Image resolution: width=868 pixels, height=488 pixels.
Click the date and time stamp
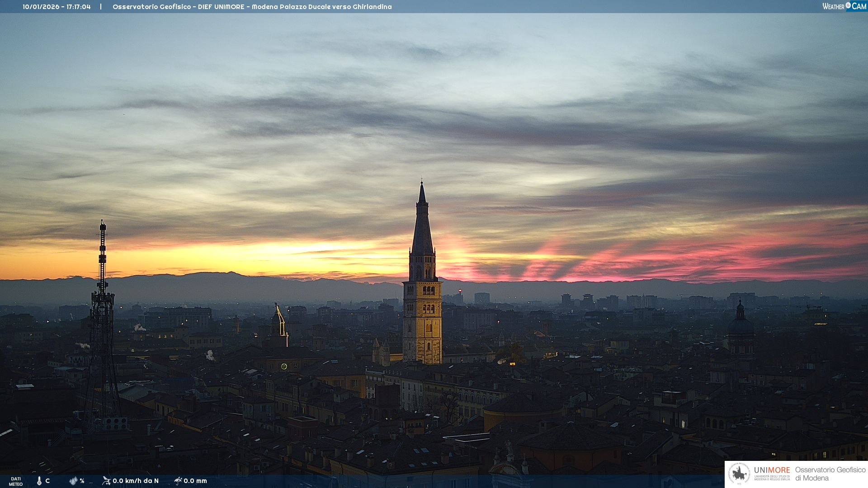pyautogui.click(x=57, y=7)
